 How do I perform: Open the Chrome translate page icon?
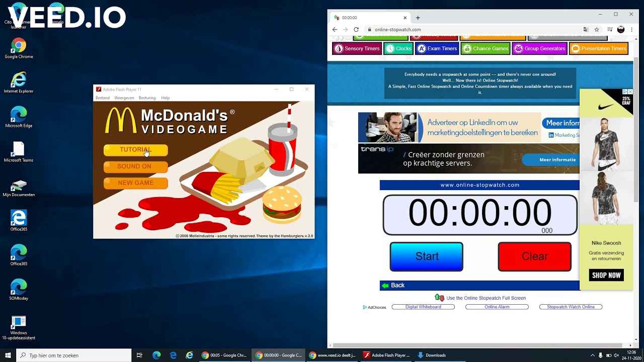coord(586,30)
